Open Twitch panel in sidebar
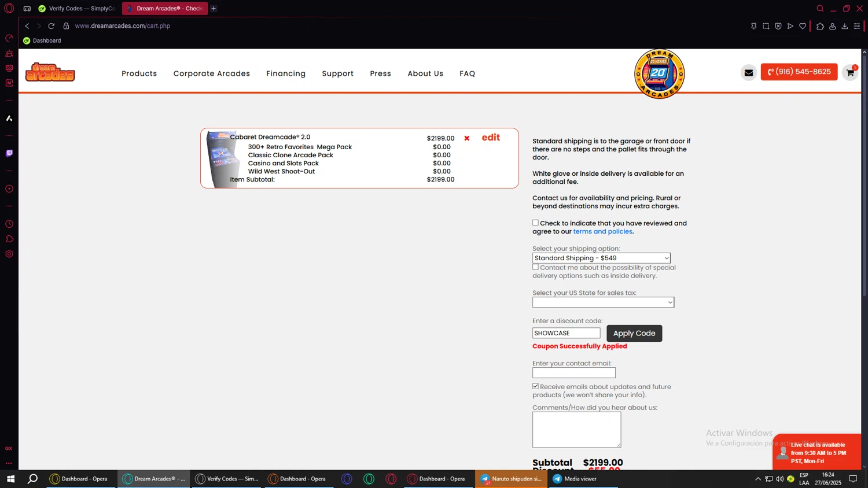This screenshot has height=488, width=868. [9, 153]
